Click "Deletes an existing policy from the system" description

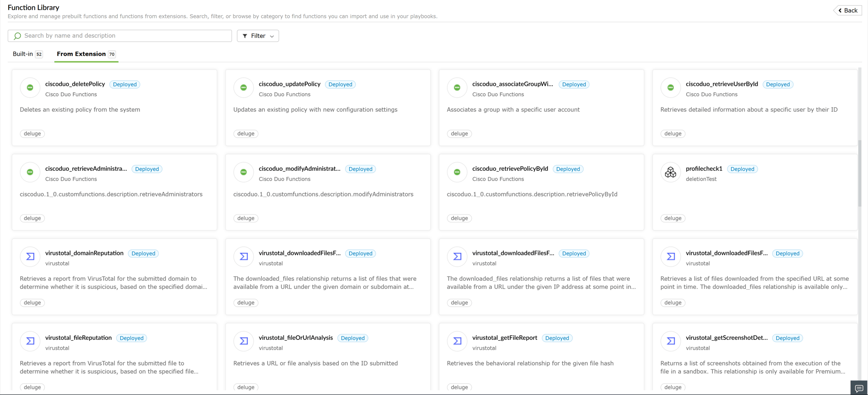(80, 110)
